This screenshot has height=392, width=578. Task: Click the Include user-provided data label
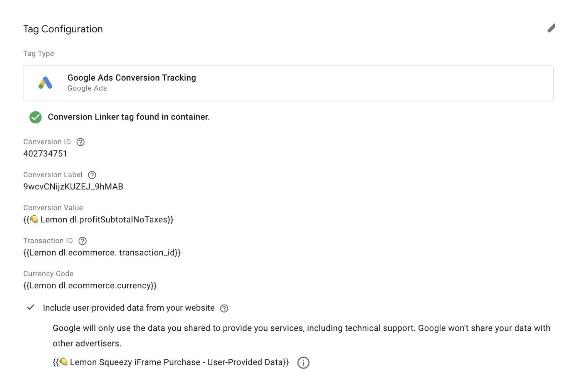click(x=129, y=308)
